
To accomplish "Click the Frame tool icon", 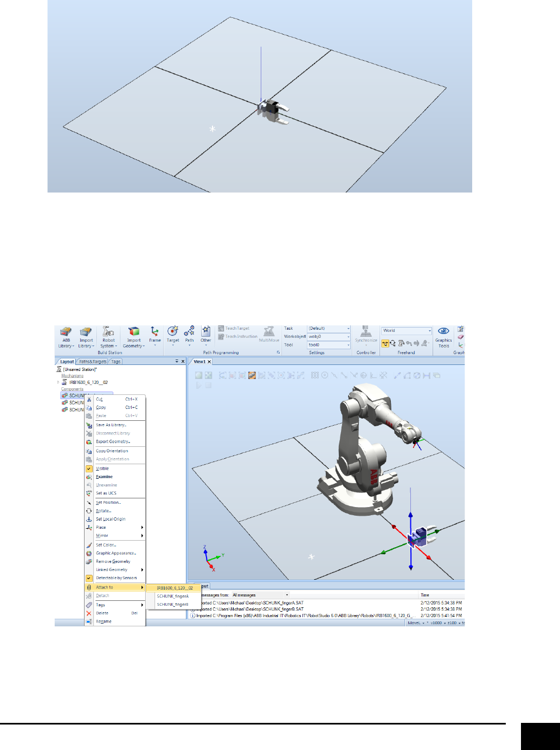I will click(x=155, y=331).
